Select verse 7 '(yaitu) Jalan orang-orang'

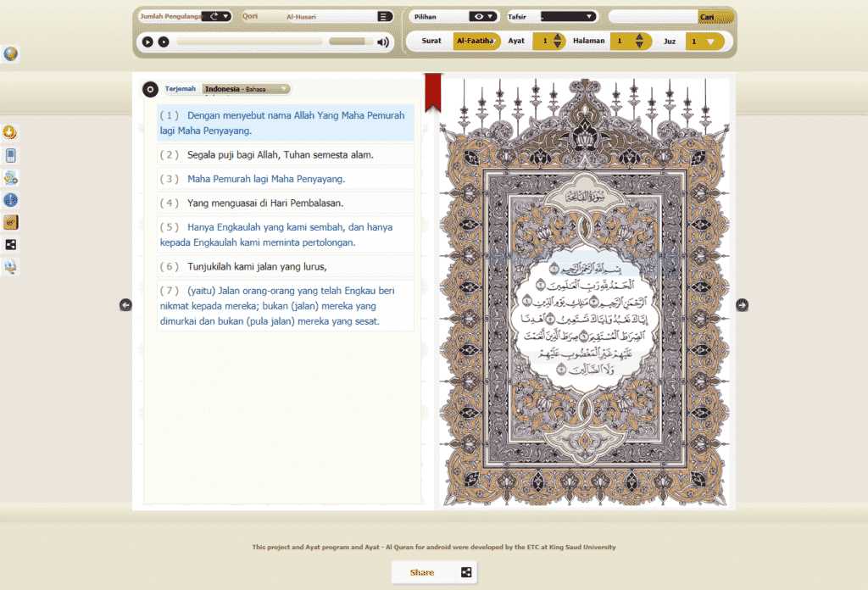coord(286,305)
